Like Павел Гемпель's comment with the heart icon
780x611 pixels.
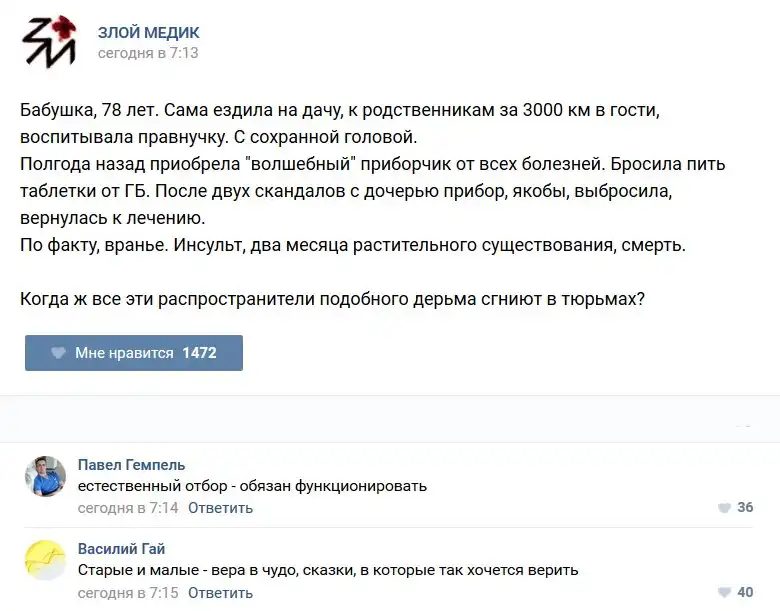click(x=724, y=508)
